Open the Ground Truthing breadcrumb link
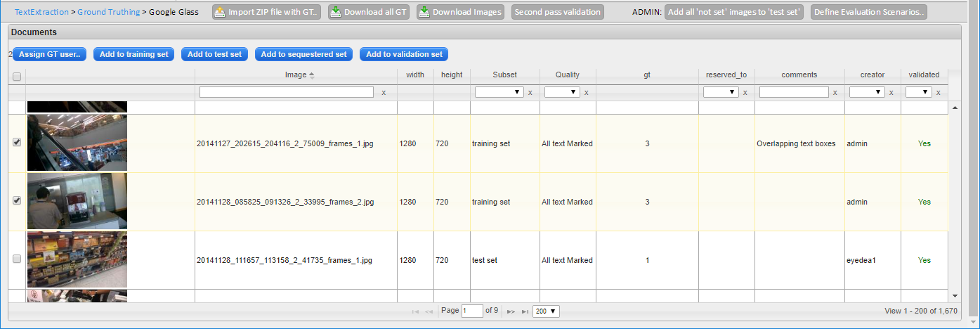Image resolution: width=980 pixels, height=329 pixels. pyautogui.click(x=108, y=13)
